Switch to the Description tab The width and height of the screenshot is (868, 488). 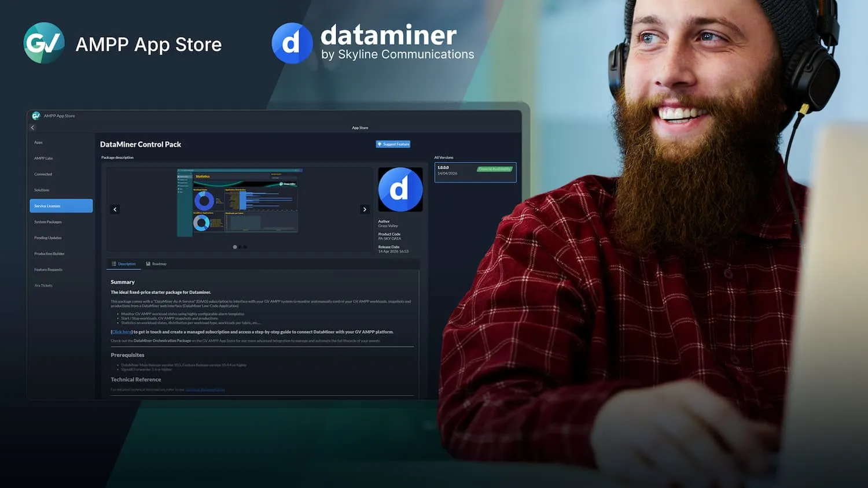[123, 264]
